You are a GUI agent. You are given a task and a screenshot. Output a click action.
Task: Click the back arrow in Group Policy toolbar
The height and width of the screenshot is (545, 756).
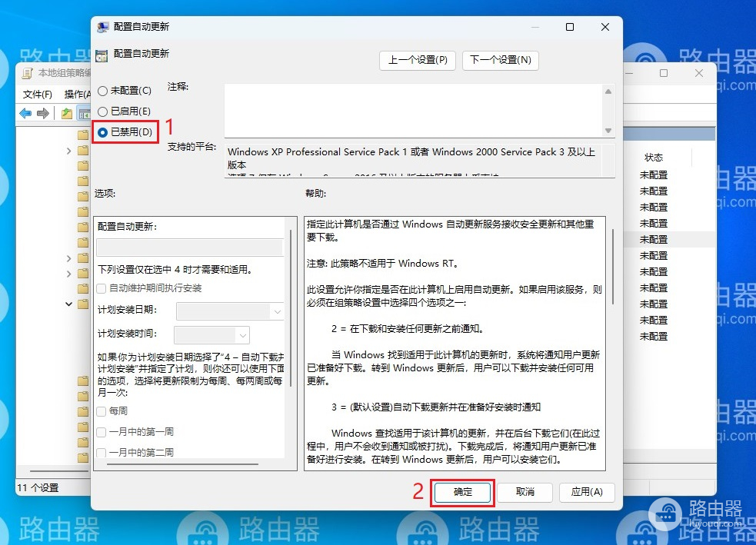(x=25, y=114)
